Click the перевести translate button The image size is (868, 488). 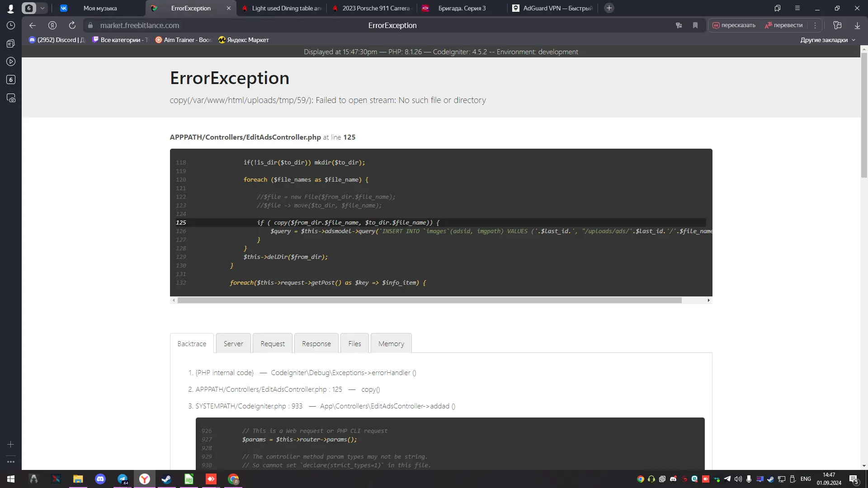(x=784, y=25)
